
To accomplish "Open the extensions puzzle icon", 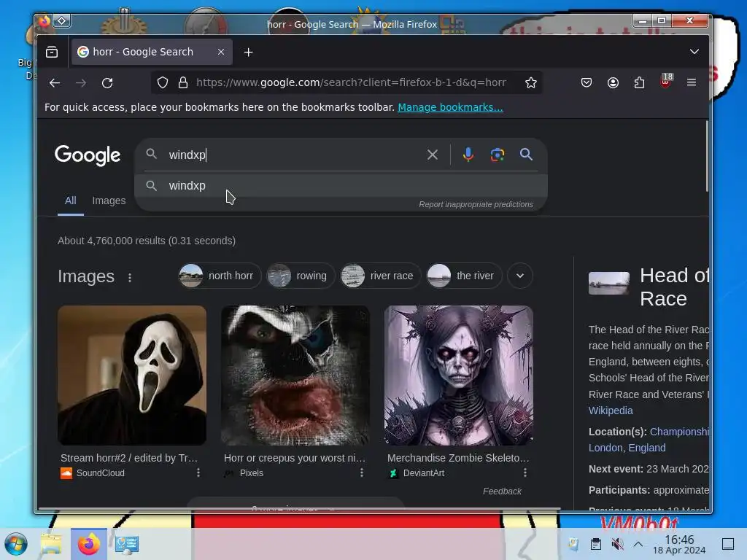I will point(639,83).
